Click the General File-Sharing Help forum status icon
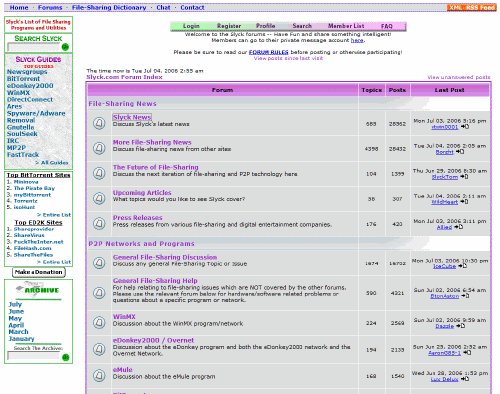This screenshot has width=500, height=394. (x=99, y=293)
